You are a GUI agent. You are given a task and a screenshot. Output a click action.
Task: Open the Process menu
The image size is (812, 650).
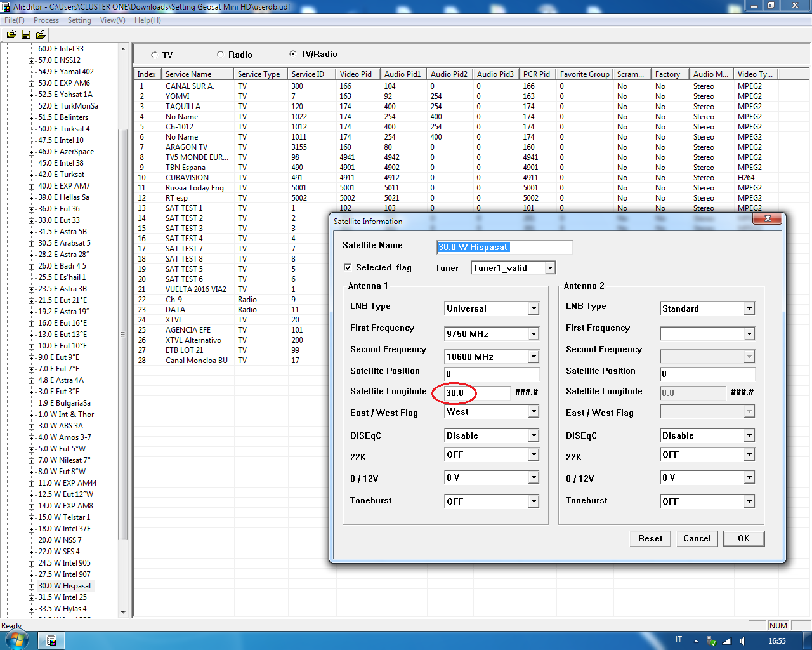pyautogui.click(x=46, y=20)
